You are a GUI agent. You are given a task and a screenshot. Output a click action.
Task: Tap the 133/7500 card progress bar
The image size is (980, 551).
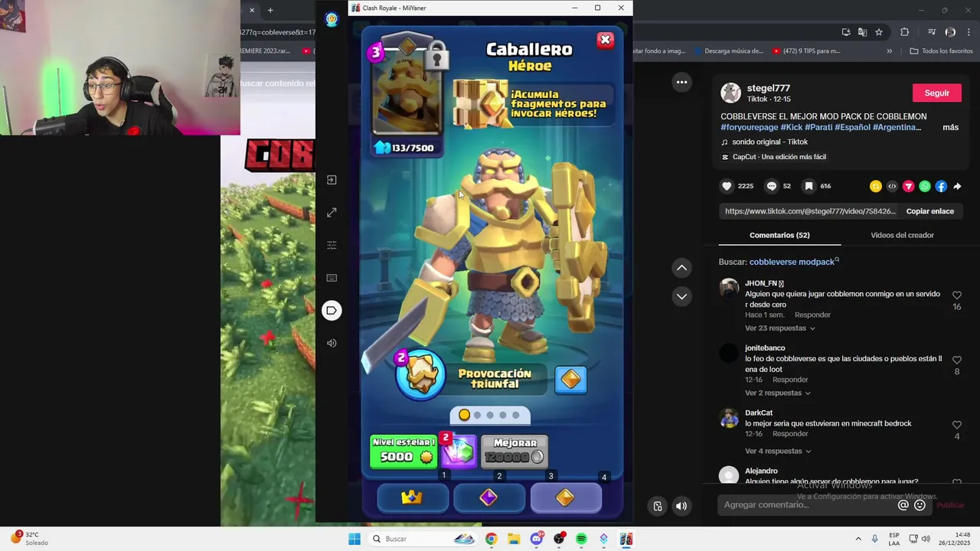(x=405, y=148)
